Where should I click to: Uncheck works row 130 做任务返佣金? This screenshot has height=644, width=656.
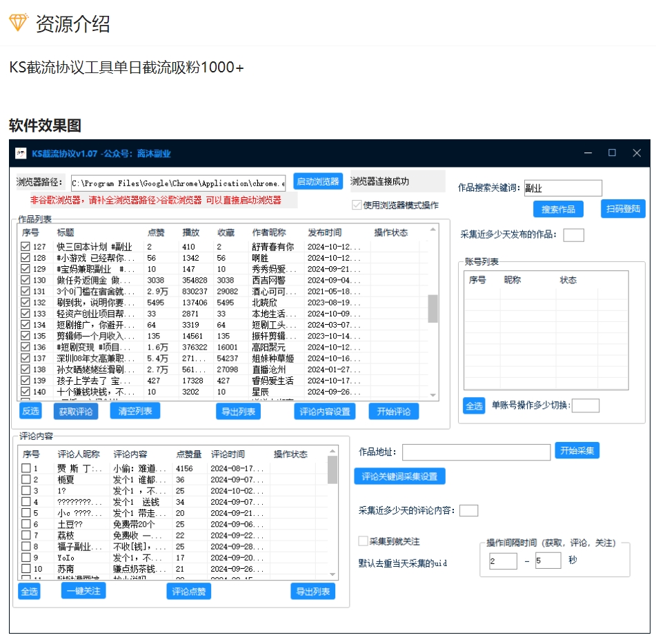tap(25, 280)
